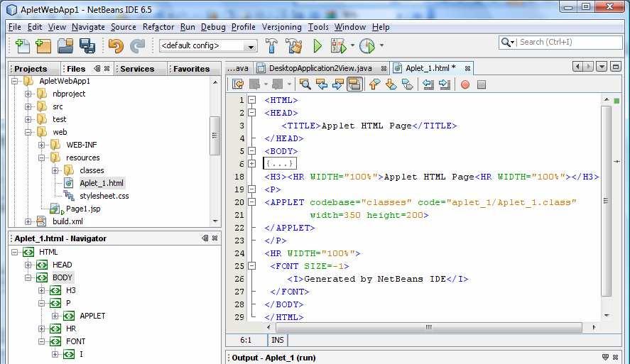Image resolution: width=630 pixels, height=364 pixels.
Task: Run the main project with green arrow
Action: (317, 45)
